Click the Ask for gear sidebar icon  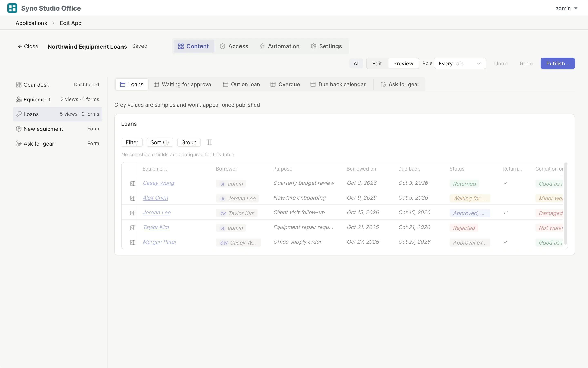point(19,144)
